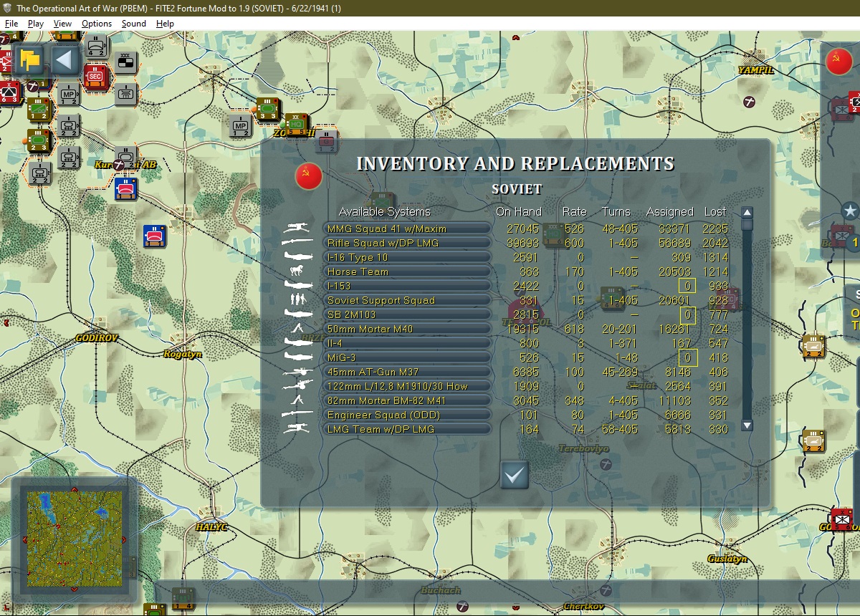The height and width of the screenshot is (616, 860).
Task: Click the Available Systems header
Action: (384, 211)
